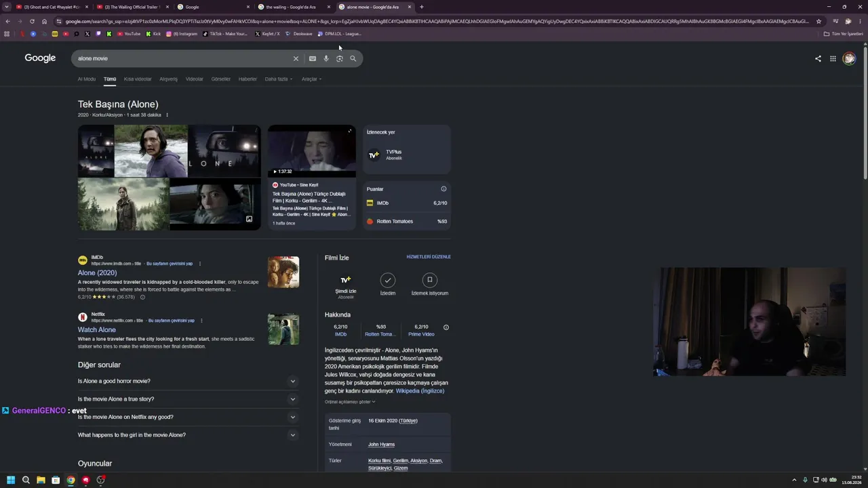868x488 pixels.
Task: Switch to the 'Görseller' tab
Action: [x=221, y=79]
